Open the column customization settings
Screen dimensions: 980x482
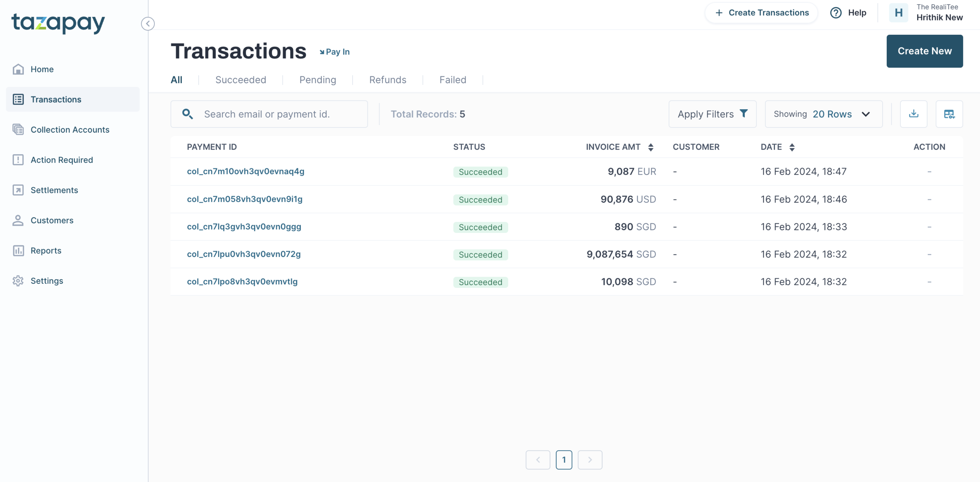pos(949,114)
